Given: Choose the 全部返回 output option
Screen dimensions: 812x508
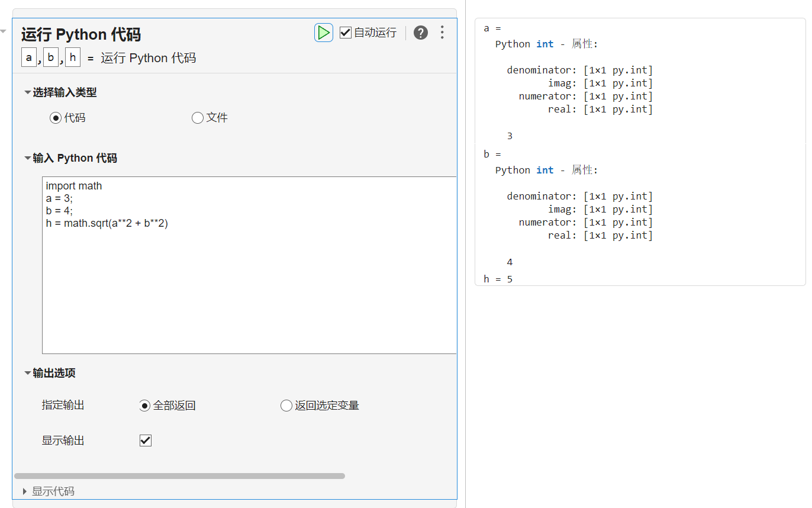Looking at the screenshot, I should click(x=144, y=406).
